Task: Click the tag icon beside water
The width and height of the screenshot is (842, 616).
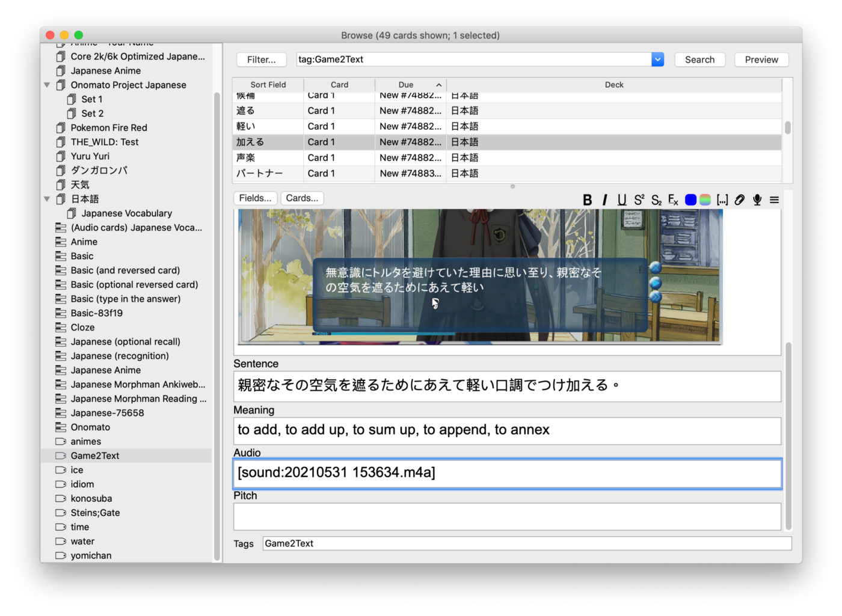Action: (x=61, y=541)
